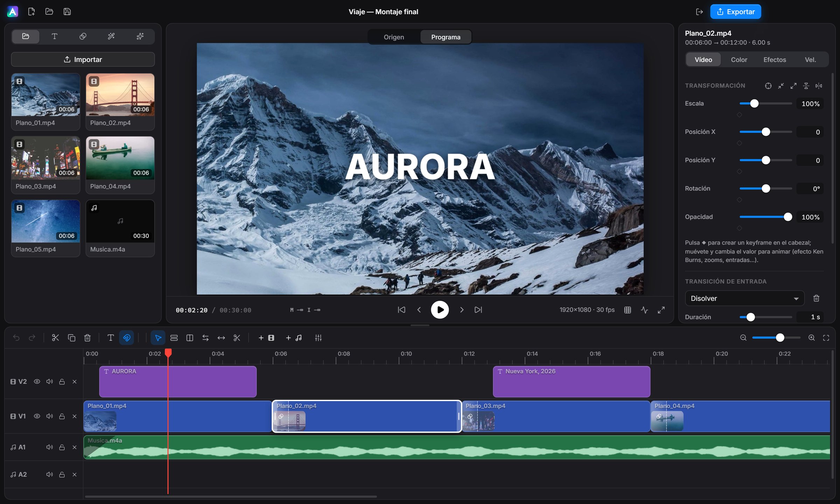Click the Importar media button
The height and width of the screenshot is (504, 840).
point(83,59)
